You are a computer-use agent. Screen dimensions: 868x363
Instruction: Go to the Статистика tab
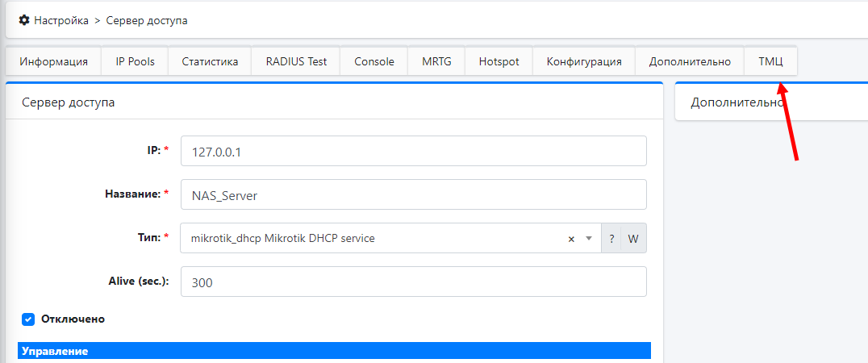[210, 62]
